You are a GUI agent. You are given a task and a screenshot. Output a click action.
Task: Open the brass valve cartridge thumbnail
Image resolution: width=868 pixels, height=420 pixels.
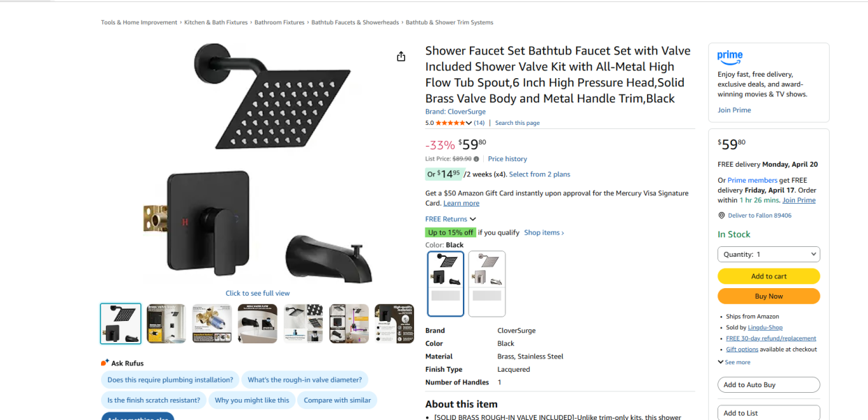pyautogui.click(x=212, y=324)
